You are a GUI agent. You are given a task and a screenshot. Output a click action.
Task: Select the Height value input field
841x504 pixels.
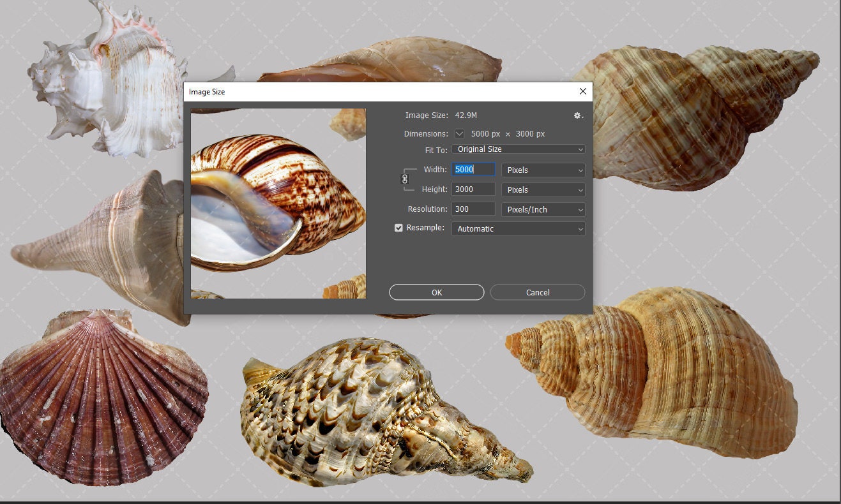tap(473, 189)
